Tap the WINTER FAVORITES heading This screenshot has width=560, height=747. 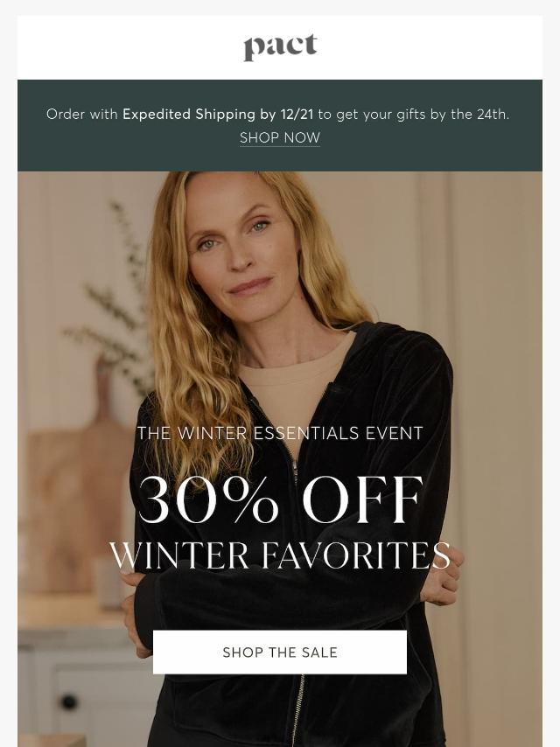coord(280,555)
